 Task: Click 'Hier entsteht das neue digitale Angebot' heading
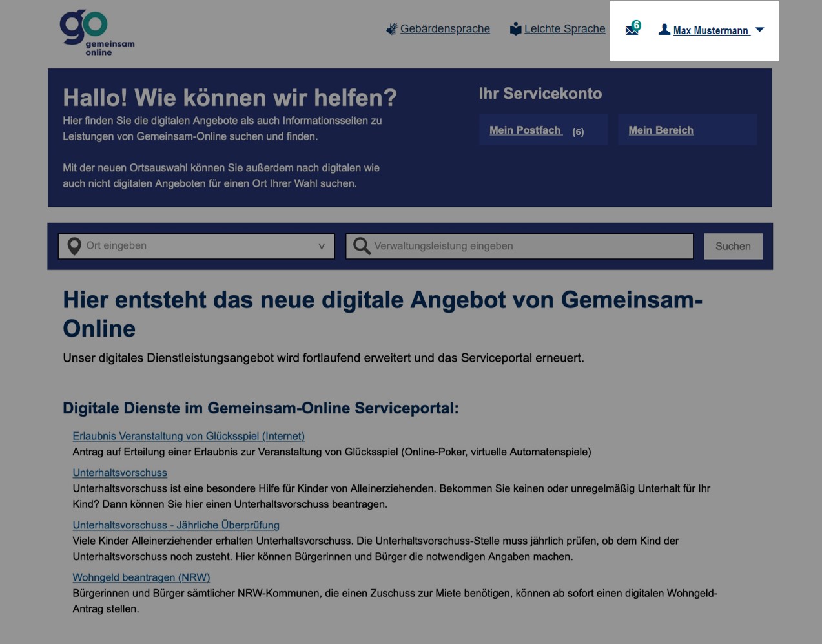pos(382,314)
